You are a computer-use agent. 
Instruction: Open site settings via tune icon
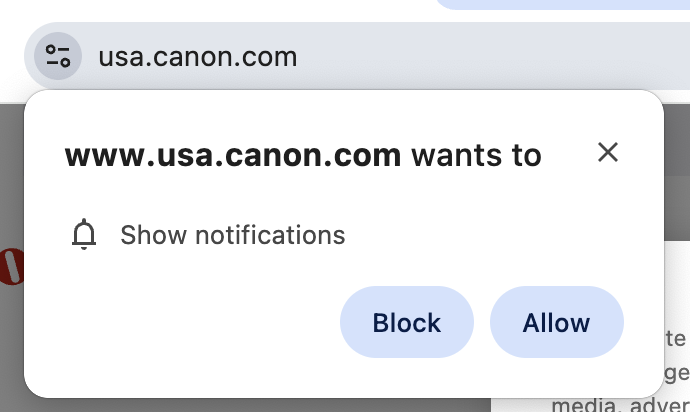(x=58, y=56)
